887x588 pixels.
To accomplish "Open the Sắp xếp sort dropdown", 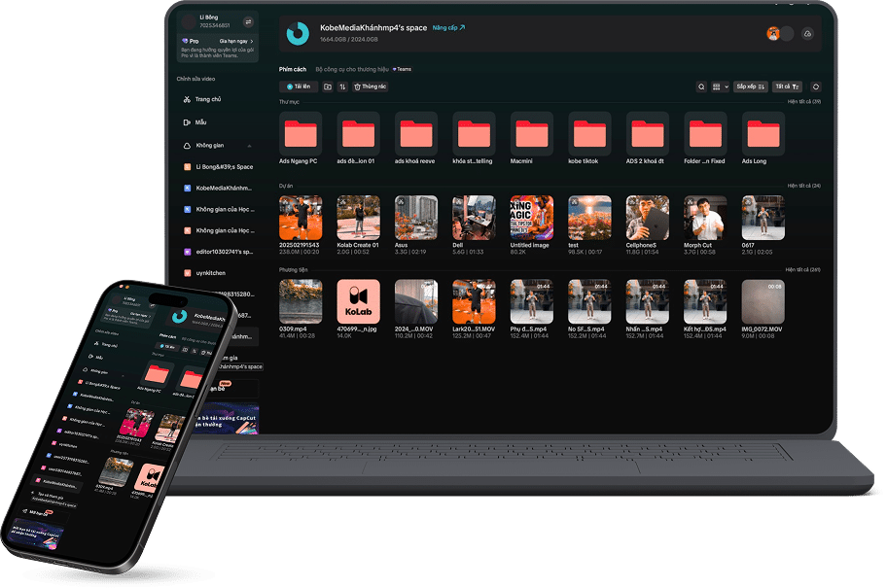I will pos(750,86).
